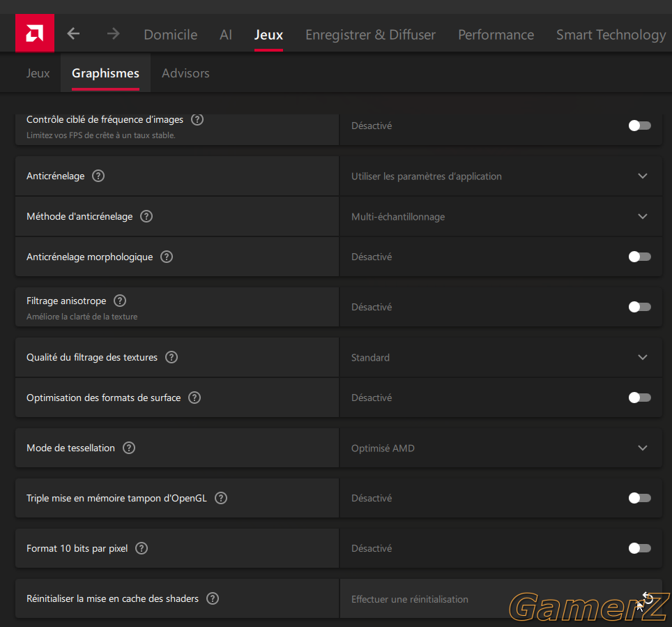The width and height of the screenshot is (672, 627).
Task: Open help for Contrôle ciblé de fréquence d'images
Action: [197, 119]
